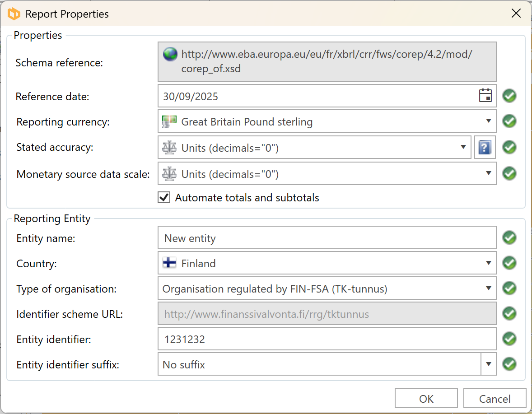
Task: Click the Report Properties title bar app icon
Action: tap(14, 14)
